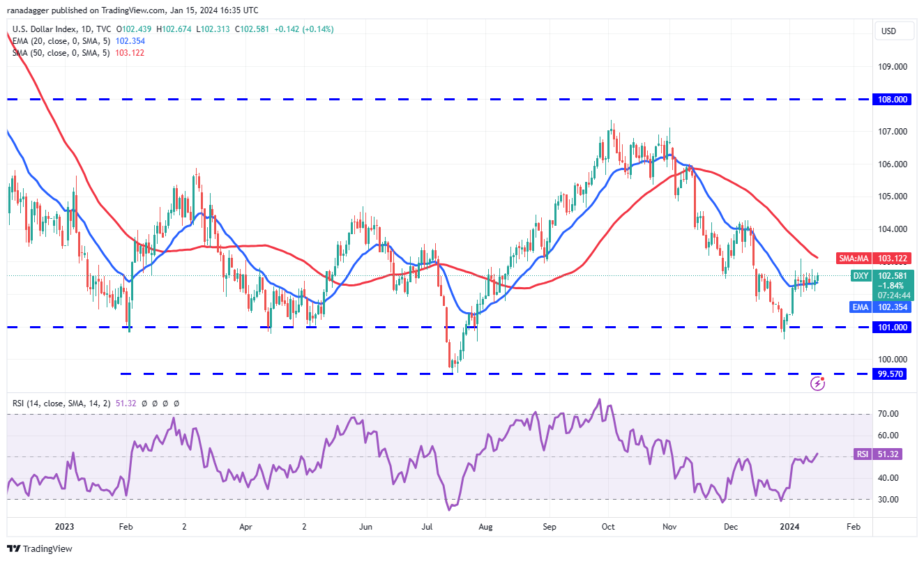Click the 70.00 level on RSI scale
This screenshot has height=561, width=924.
887,414
